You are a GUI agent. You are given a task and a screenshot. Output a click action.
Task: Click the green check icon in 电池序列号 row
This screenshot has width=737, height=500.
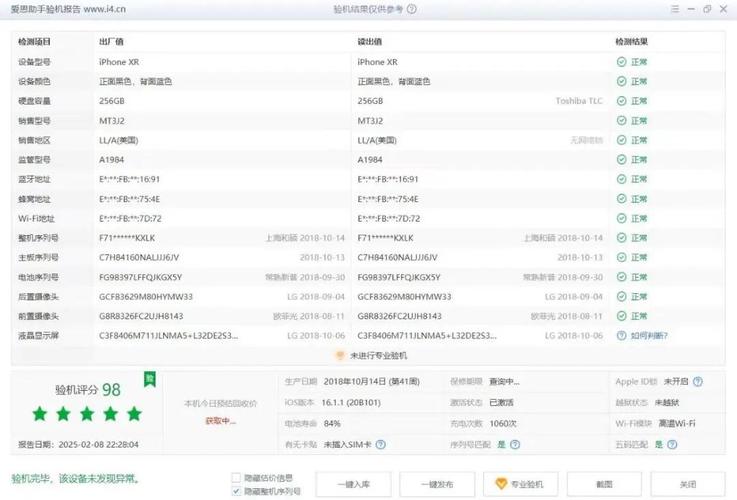pyautogui.click(x=621, y=277)
